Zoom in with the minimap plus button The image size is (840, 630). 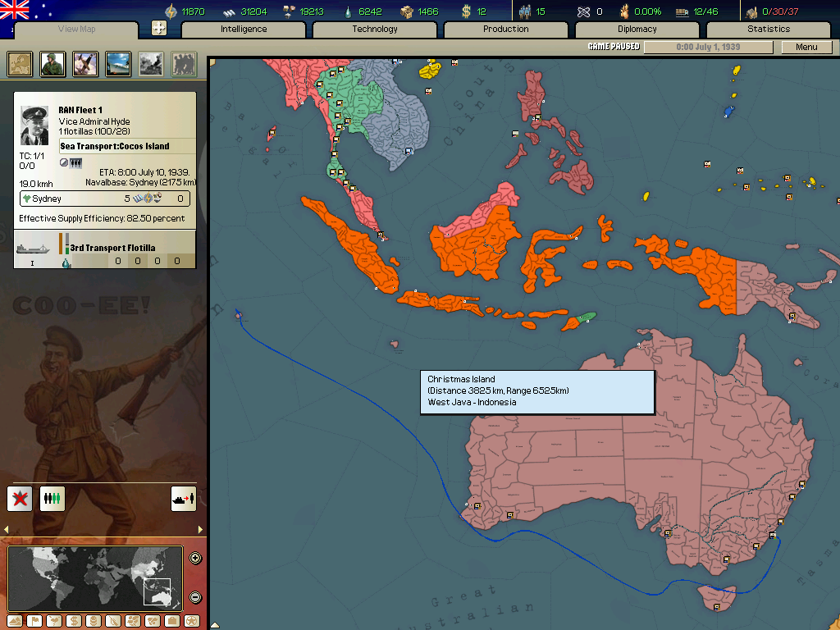(195, 559)
